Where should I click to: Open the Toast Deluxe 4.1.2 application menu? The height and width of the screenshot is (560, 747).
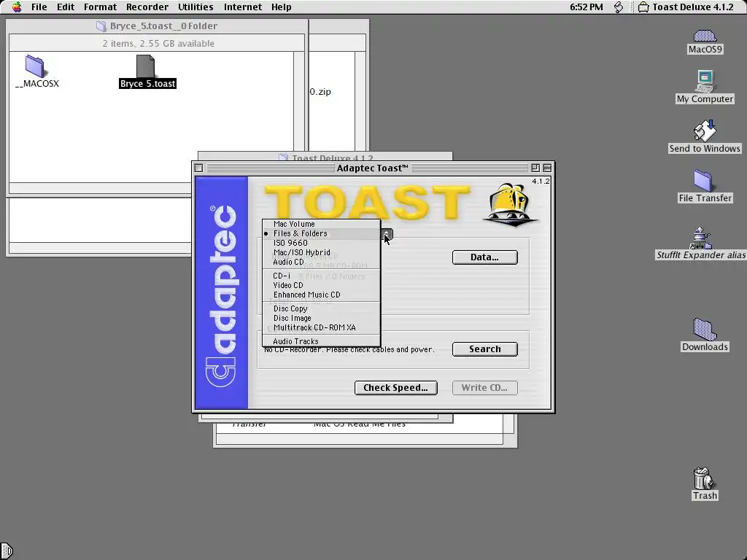(686, 7)
